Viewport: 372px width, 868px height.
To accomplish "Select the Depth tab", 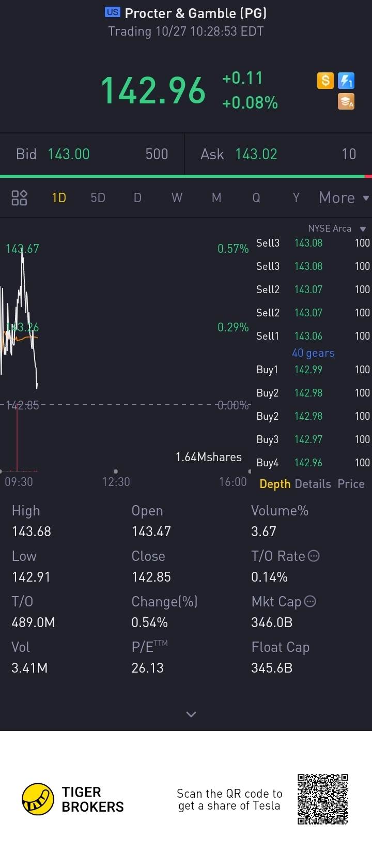I will tap(275, 484).
